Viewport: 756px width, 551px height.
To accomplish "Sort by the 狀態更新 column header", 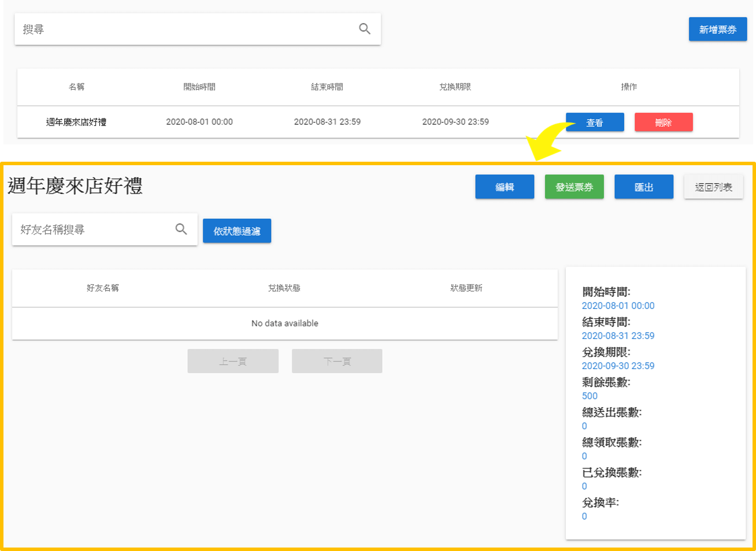I will click(x=466, y=288).
